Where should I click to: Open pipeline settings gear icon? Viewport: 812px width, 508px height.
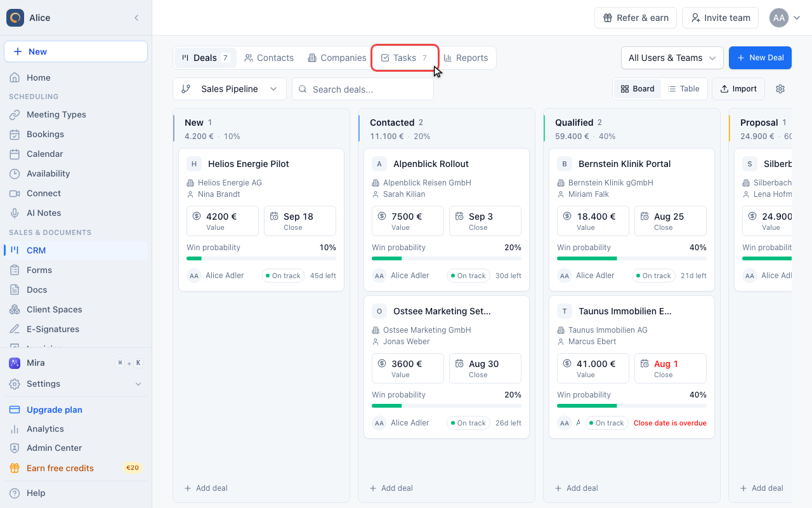(780, 89)
